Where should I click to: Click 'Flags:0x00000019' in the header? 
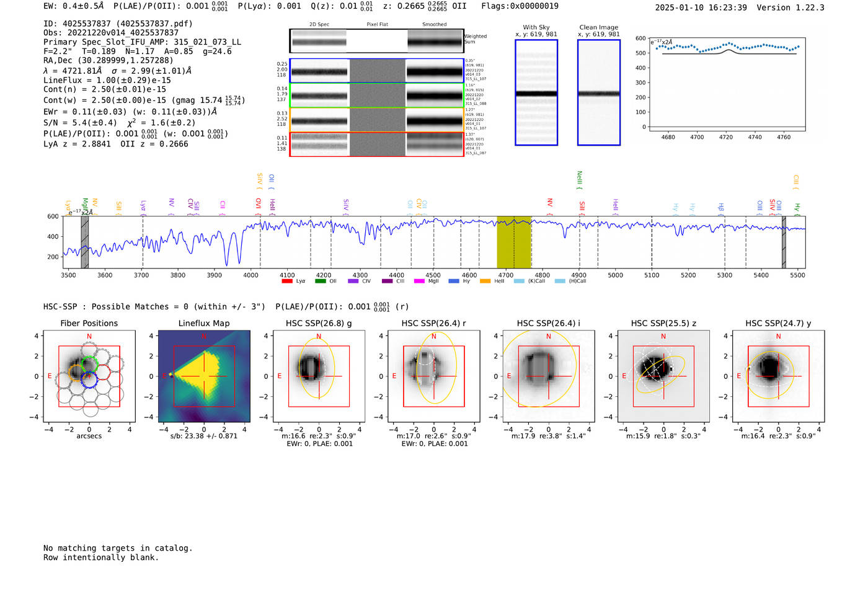[x=520, y=6]
